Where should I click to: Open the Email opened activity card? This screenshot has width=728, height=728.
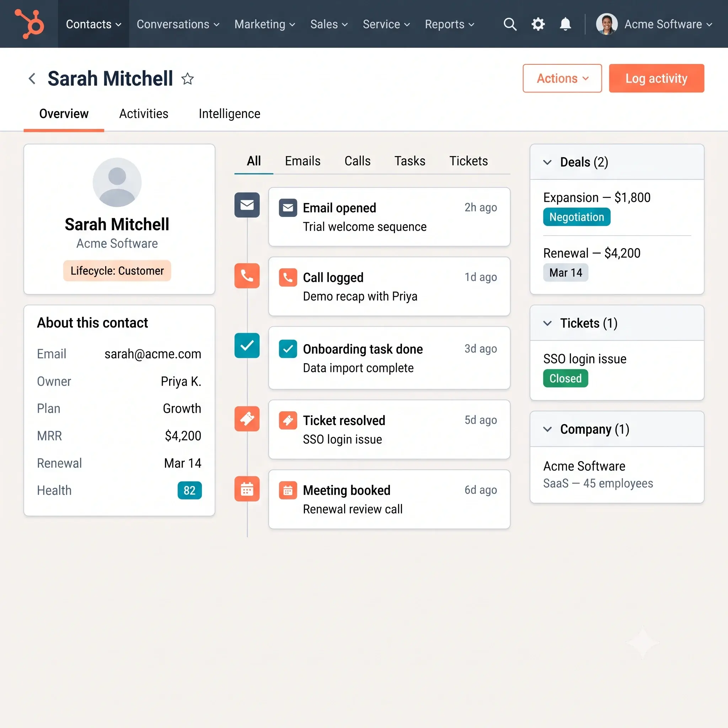tap(389, 217)
